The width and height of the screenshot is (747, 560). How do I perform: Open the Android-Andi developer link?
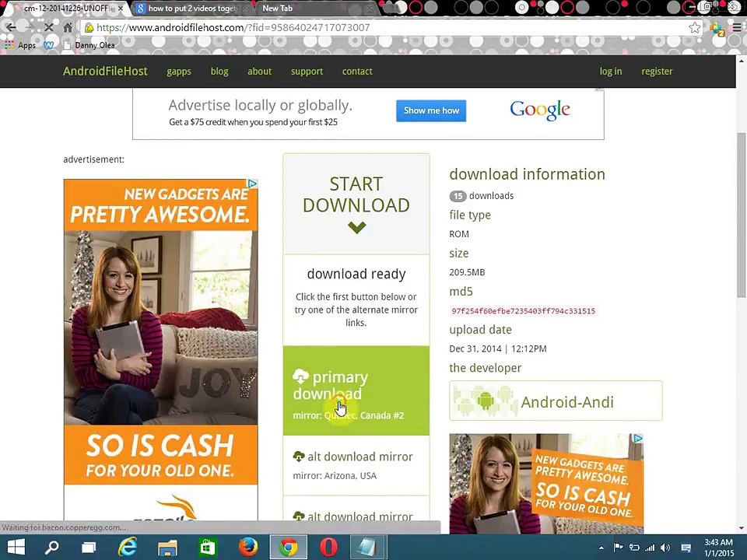[x=556, y=401]
